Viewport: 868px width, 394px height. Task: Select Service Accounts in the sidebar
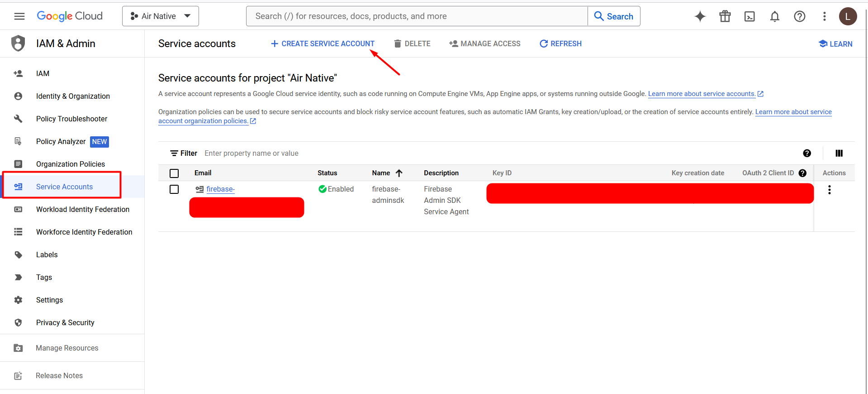(64, 187)
